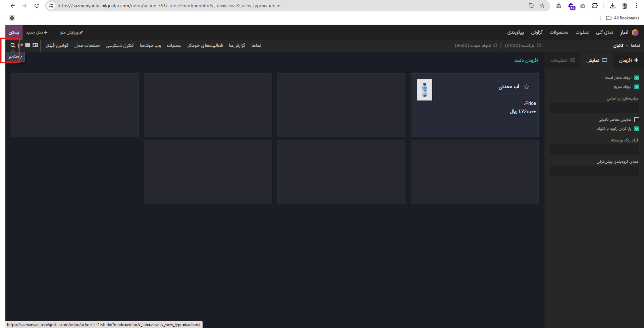
Task: Bookmark this page with star icon
Action: pyautogui.click(x=542, y=6)
